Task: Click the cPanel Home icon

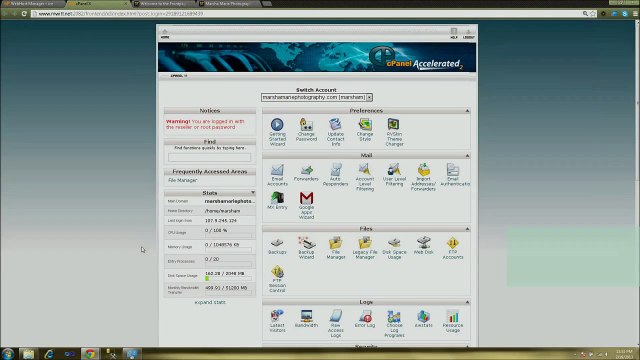Action: 165,33
